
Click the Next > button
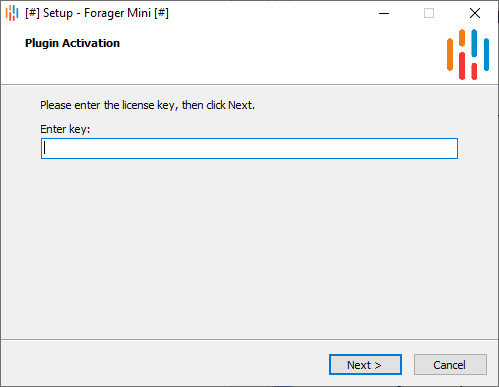coord(365,365)
